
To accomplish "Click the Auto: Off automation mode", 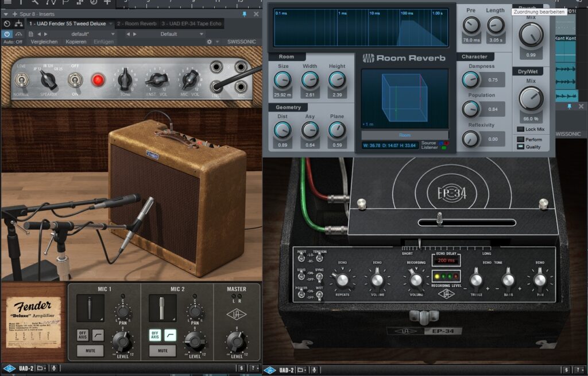I will 13,42.
